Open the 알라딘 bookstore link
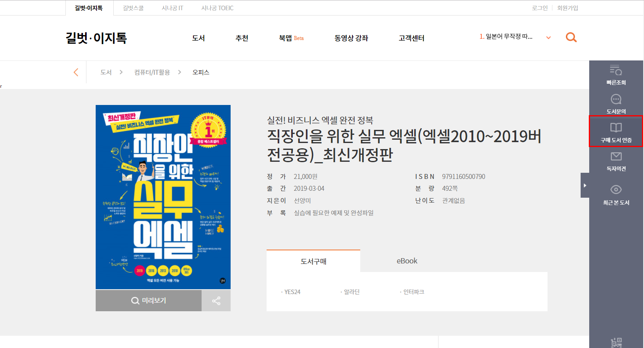This screenshot has width=644, height=348. [351, 292]
